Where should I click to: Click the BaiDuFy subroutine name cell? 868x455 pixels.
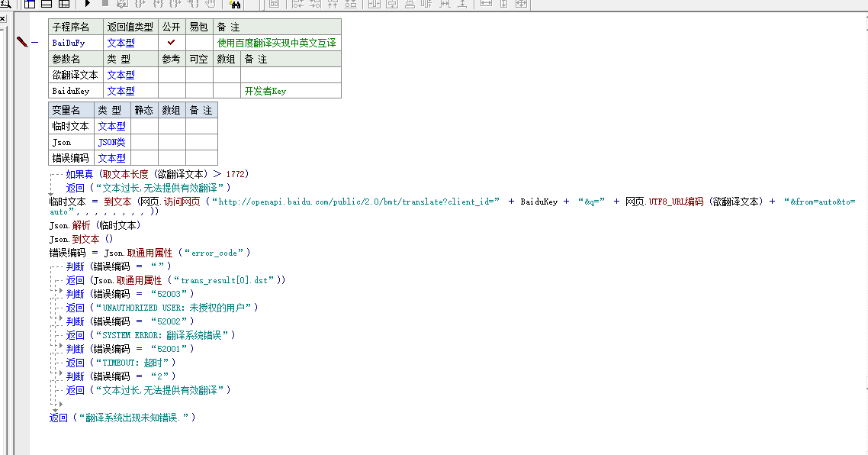click(x=74, y=43)
